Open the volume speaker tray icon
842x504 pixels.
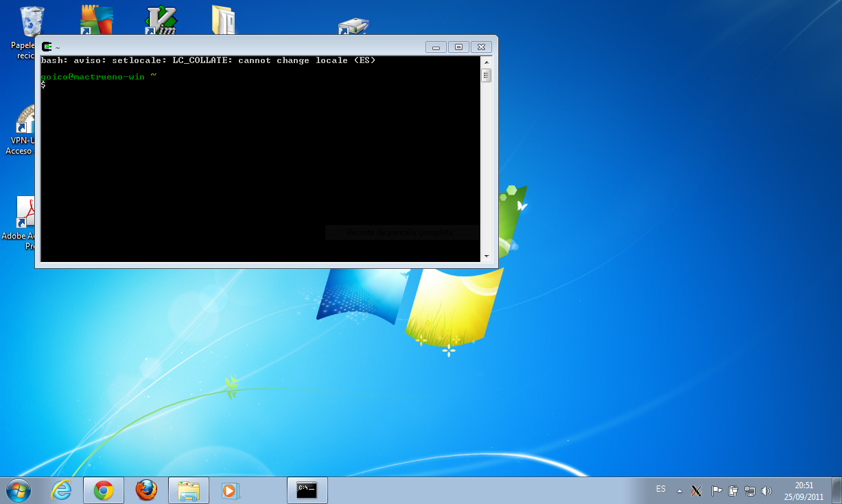[767, 491]
